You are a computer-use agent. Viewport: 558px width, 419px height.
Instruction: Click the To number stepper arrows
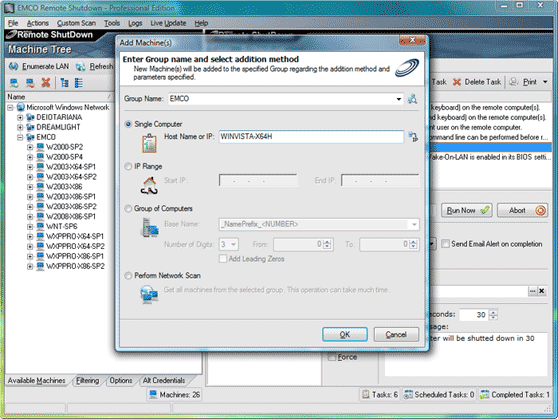click(413, 244)
